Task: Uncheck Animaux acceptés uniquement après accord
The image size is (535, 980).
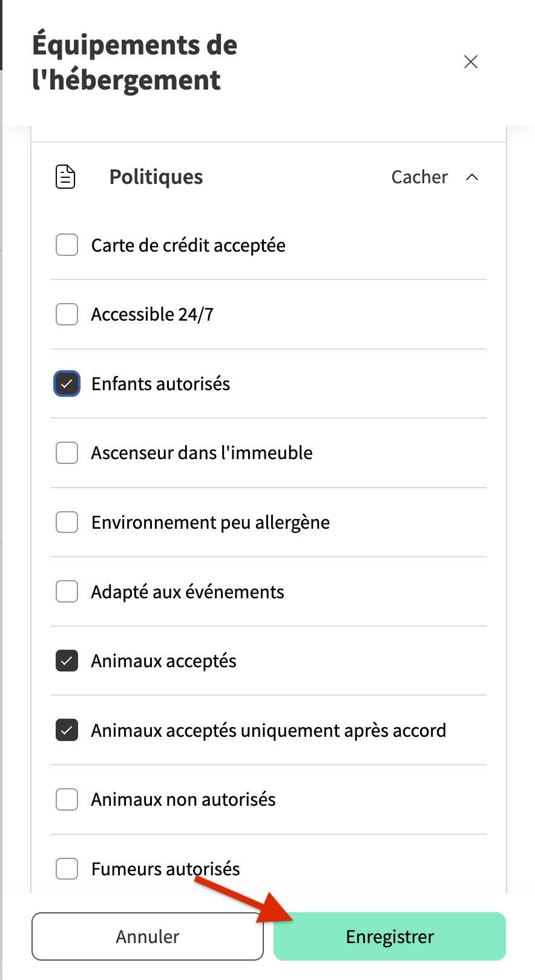Action: [x=67, y=730]
